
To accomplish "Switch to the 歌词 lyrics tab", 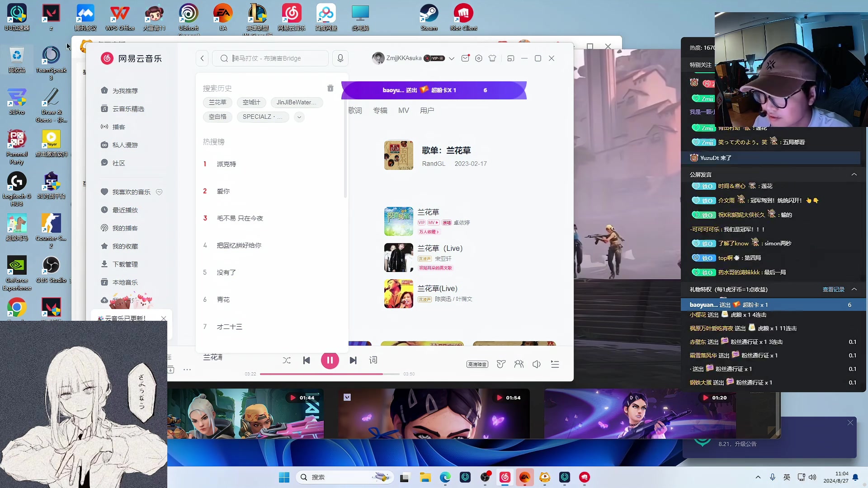I will click(356, 110).
